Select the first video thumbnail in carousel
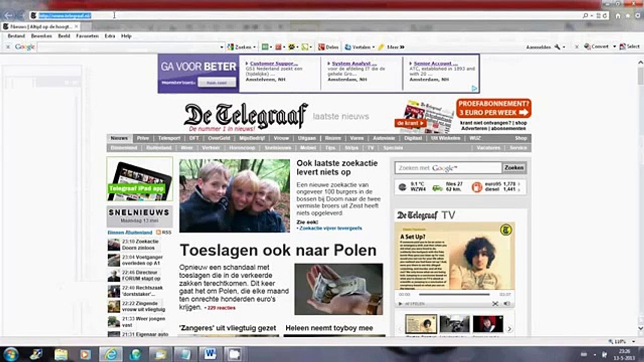Viewport: 644px width, 362px height. [421, 324]
